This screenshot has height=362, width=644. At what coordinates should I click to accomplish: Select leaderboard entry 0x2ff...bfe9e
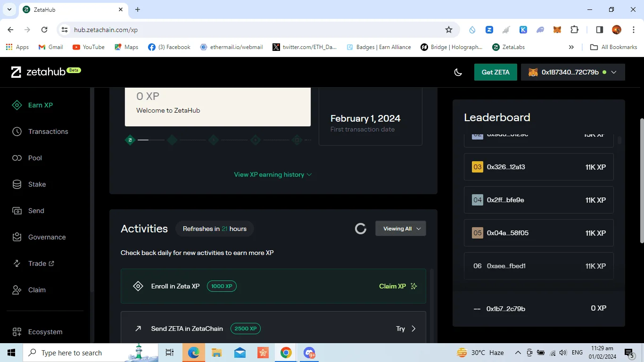click(x=539, y=200)
